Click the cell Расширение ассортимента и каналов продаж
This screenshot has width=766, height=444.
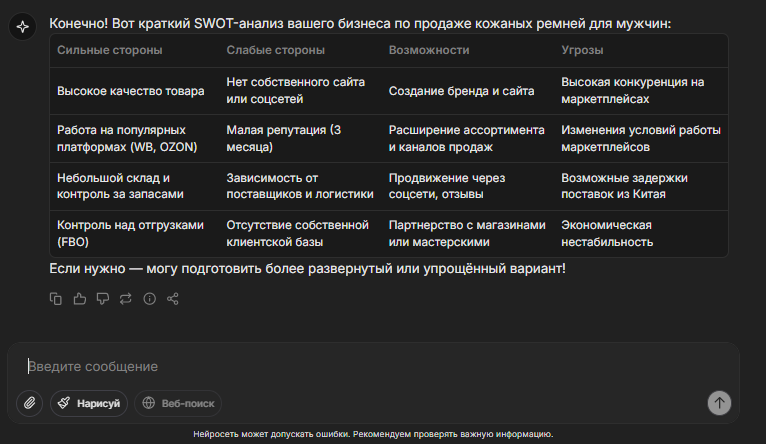467,138
